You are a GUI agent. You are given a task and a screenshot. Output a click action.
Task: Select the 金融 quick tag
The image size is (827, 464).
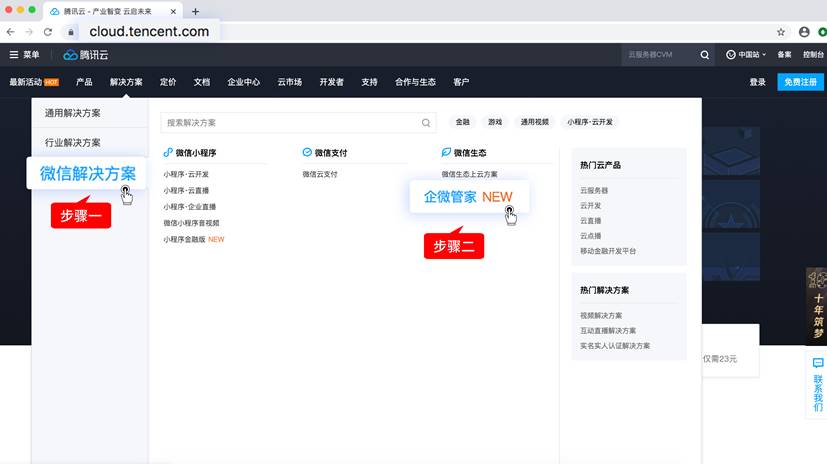click(x=462, y=122)
